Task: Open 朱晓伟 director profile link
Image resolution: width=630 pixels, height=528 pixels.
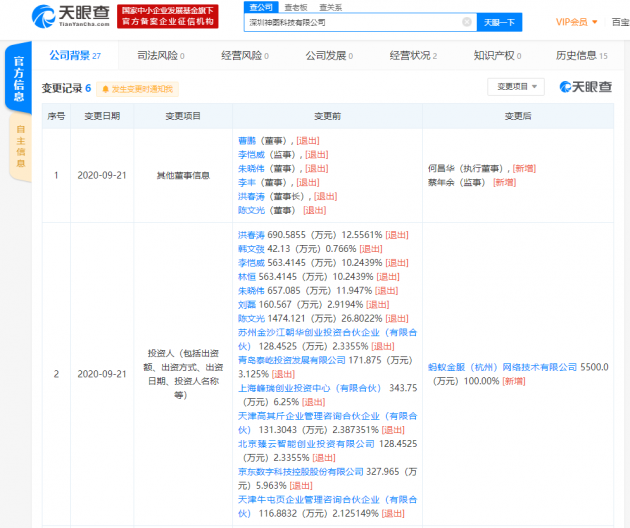Action: pyautogui.click(x=251, y=168)
